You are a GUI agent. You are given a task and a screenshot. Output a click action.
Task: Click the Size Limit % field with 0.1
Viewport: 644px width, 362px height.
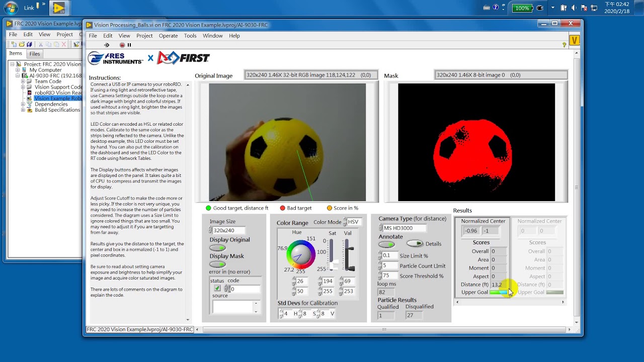(390, 256)
